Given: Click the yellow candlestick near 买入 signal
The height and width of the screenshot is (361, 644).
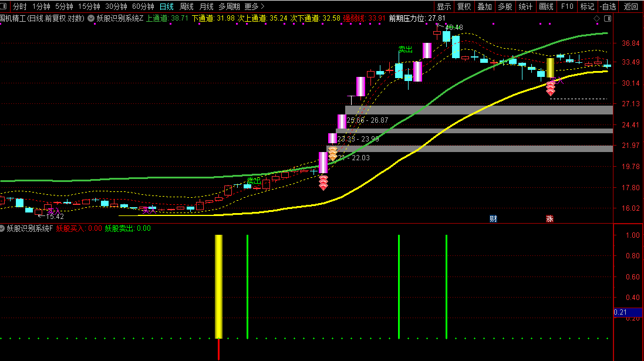Looking at the screenshot, I should point(550,68).
